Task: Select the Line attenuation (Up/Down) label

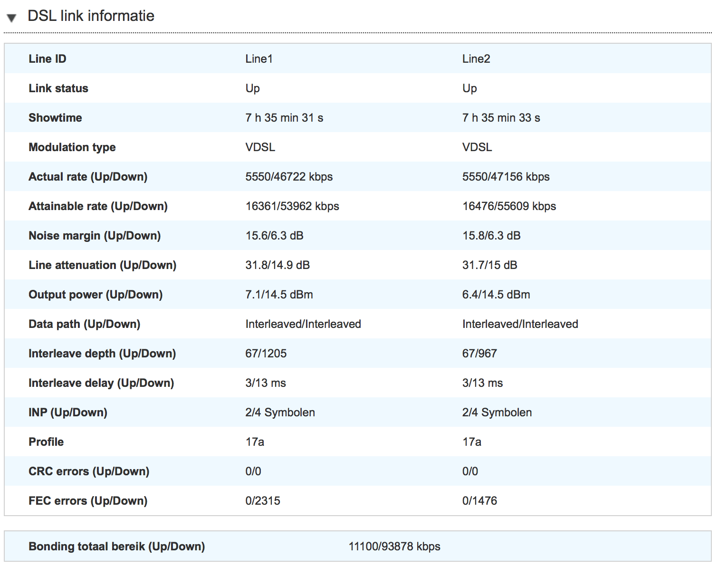Action: [x=102, y=265]
